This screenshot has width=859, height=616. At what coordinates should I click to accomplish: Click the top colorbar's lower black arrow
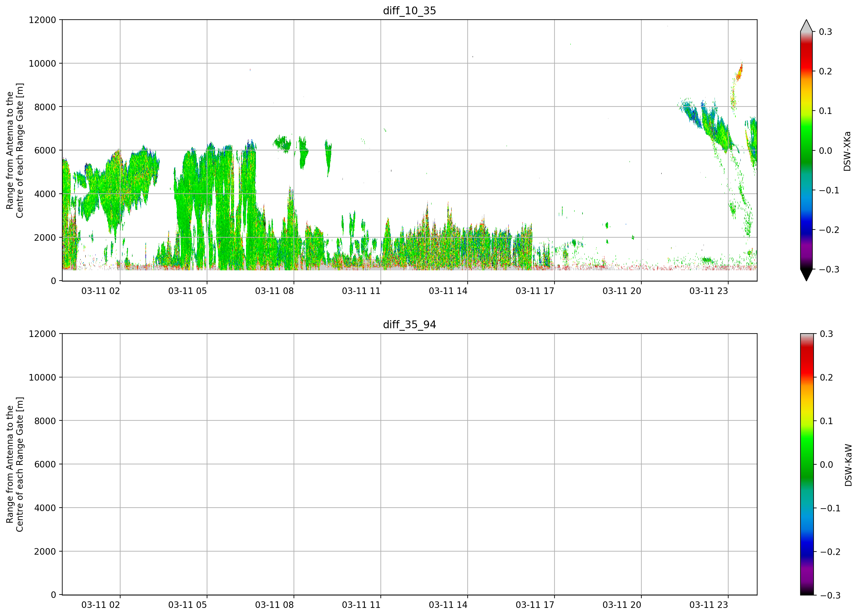(806, 275)
